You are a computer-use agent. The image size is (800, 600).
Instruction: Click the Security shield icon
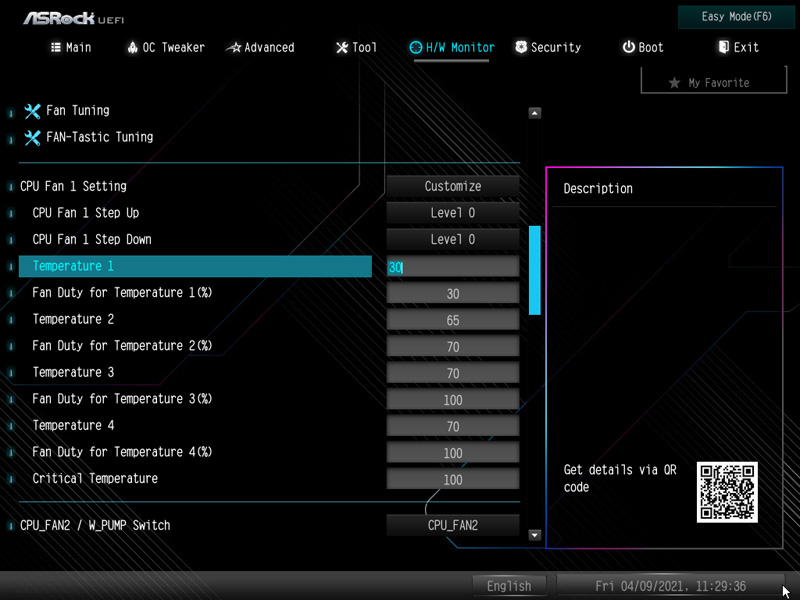click(x=521, y=47)
